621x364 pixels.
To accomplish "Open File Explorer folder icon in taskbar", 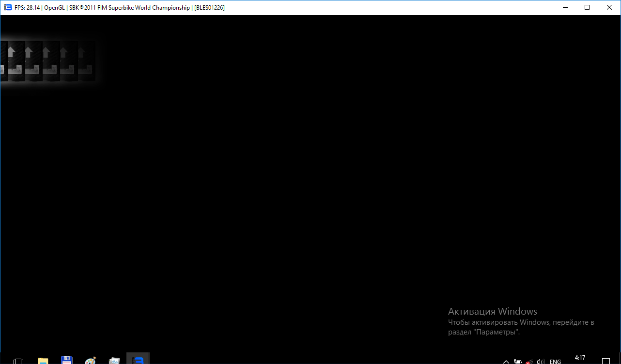I will point(43,361).
